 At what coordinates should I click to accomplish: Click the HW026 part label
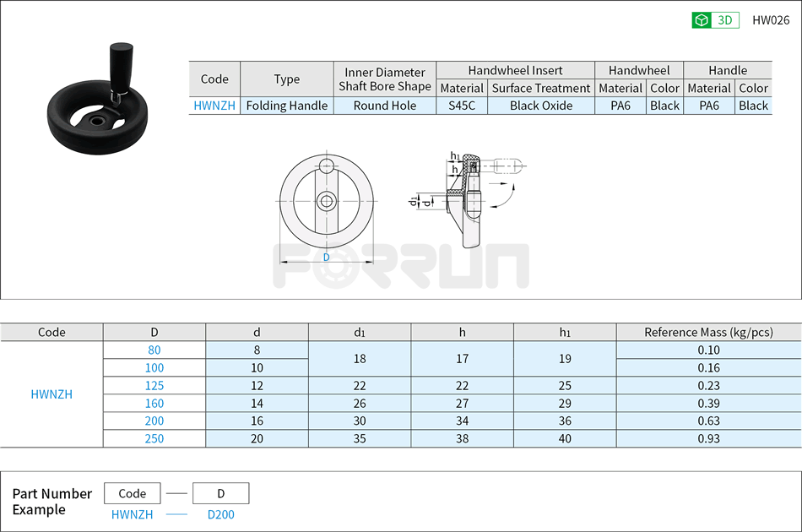[x=771, y=19]
